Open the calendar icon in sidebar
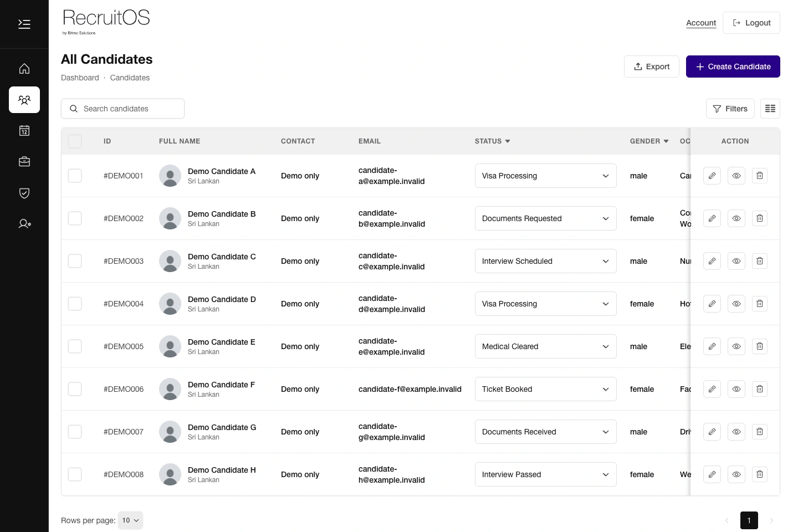The height and width of the screenshot is (532, 798). (x=24, y=131)
